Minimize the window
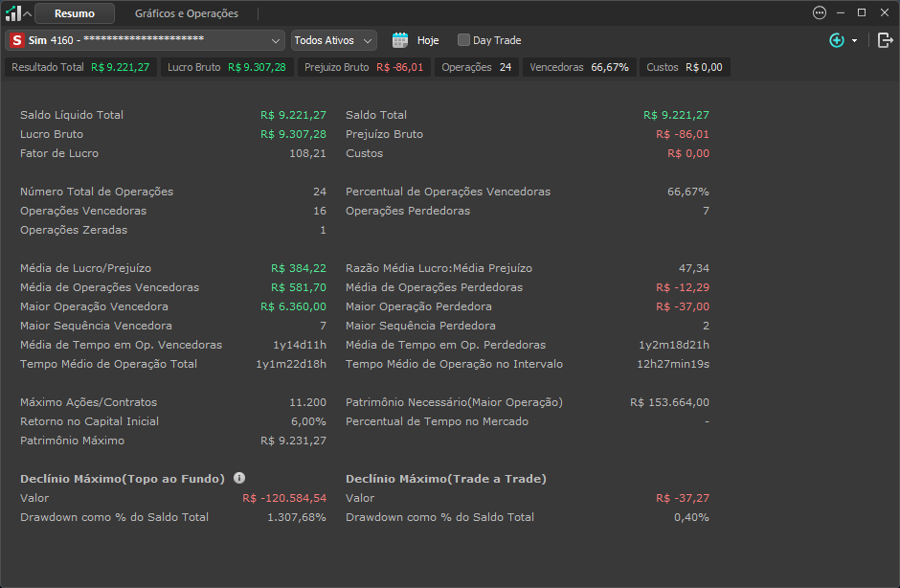The width and height of the screenshot is (900, 588). [841, 12]
